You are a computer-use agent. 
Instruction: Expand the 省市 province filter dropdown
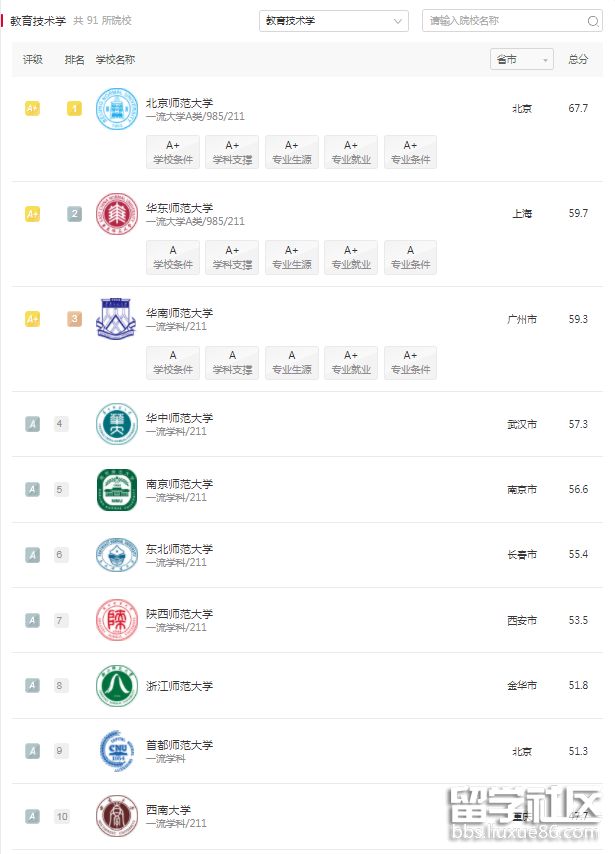click(522, 60)
